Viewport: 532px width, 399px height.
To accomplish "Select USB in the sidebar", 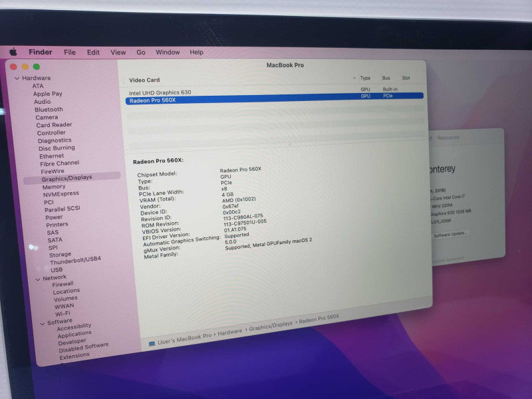I will point(57,270).
